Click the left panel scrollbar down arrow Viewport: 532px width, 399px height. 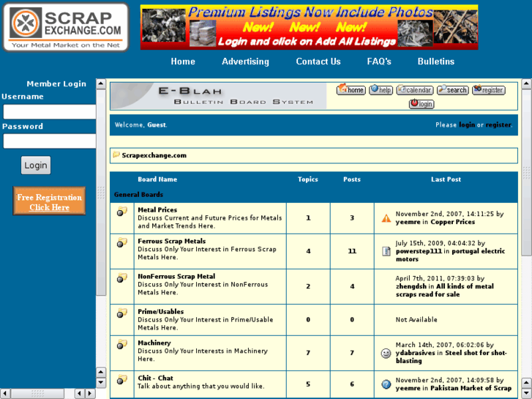(x=101, y=382)
